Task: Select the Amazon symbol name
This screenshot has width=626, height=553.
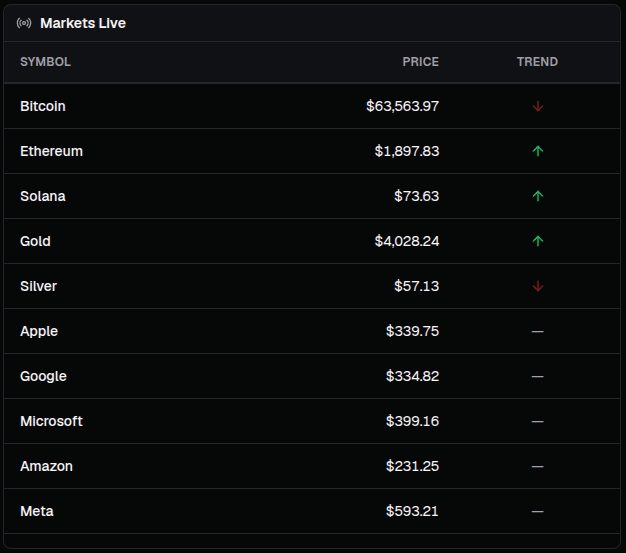Action: coord(46,466)
